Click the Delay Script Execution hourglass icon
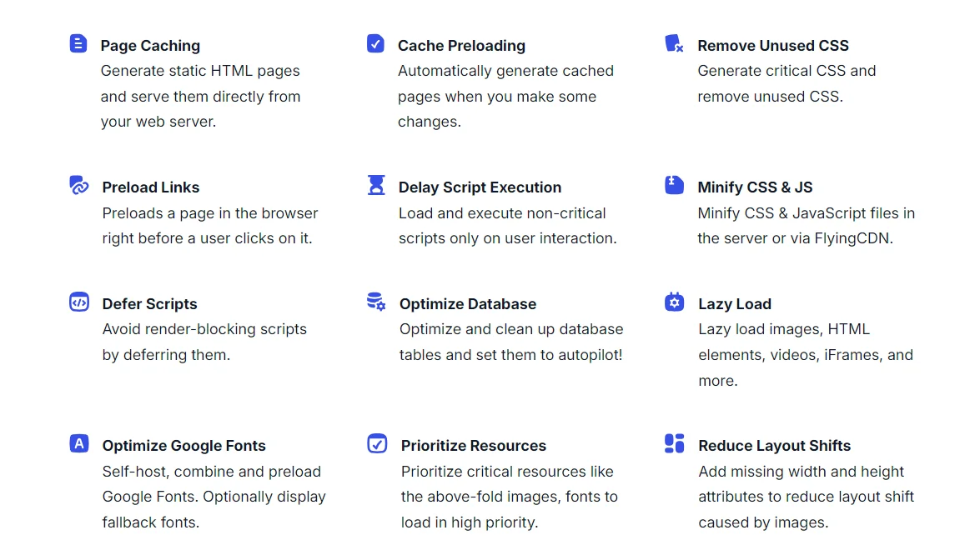 (376, 185)
